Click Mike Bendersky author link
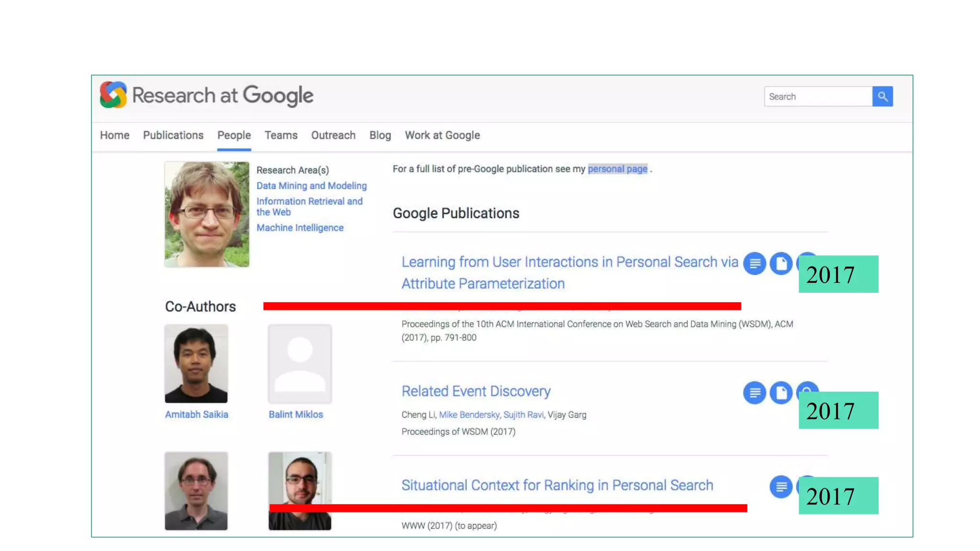The image size is (980, 551). [469, 415]
